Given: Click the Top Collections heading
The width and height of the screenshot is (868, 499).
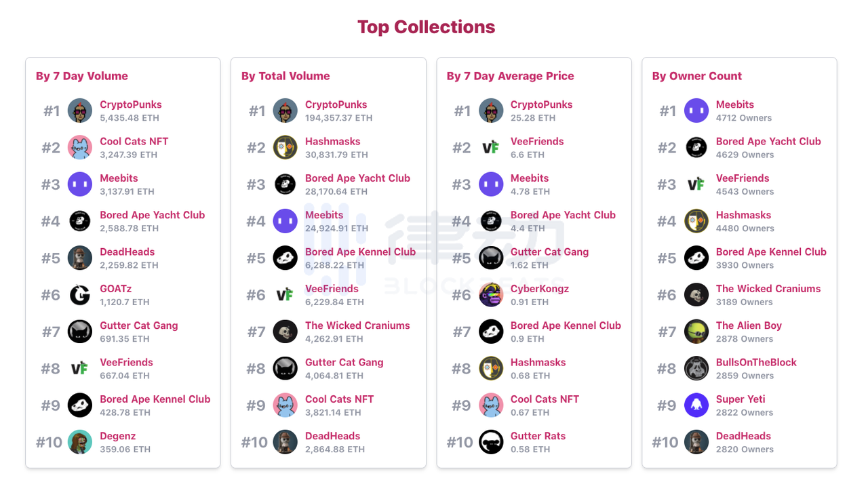Looking at the screenshot, I should pos(426,27).
